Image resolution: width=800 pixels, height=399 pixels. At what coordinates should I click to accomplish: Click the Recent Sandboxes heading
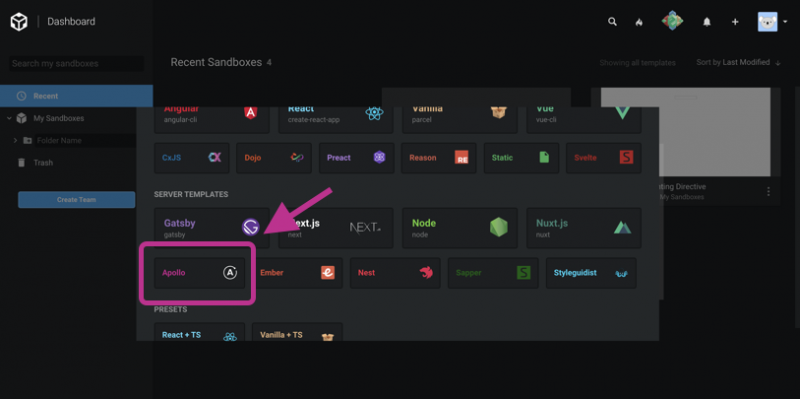click(216, 63)
